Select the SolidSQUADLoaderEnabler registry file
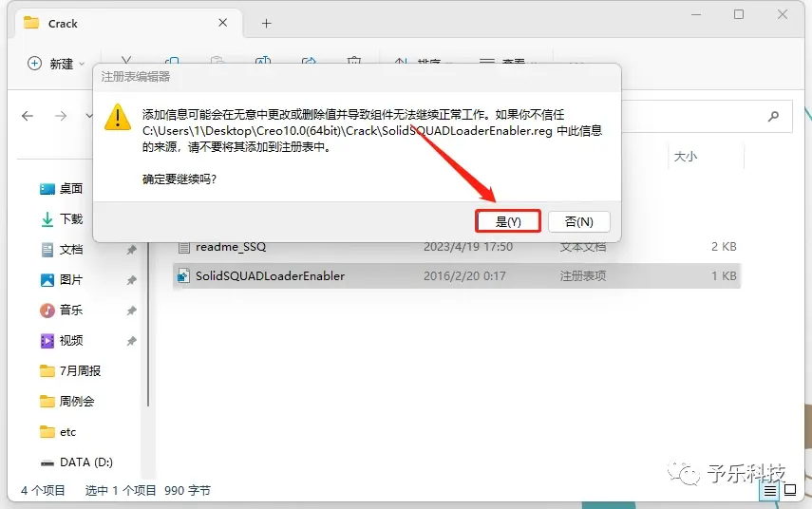The image size is (812, 509). tap(456, 276)
